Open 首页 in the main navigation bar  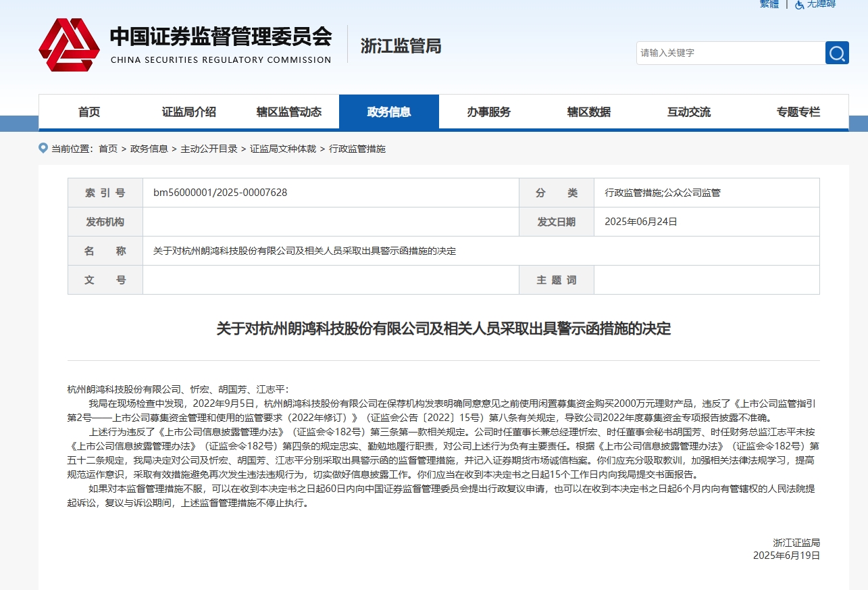[x=88, y=112]
